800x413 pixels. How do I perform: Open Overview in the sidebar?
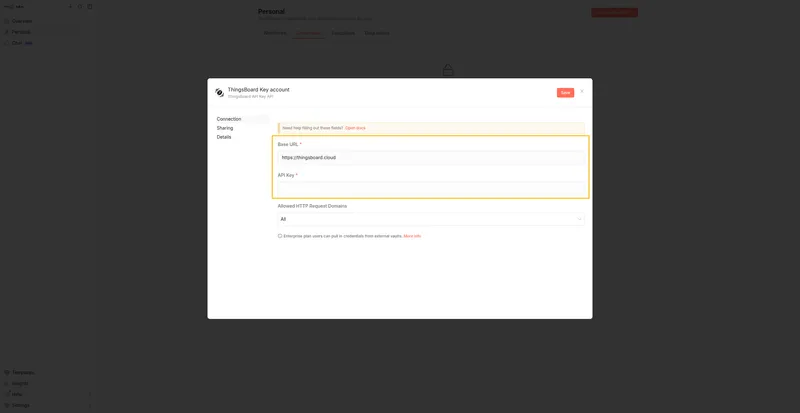coord(22,21)
